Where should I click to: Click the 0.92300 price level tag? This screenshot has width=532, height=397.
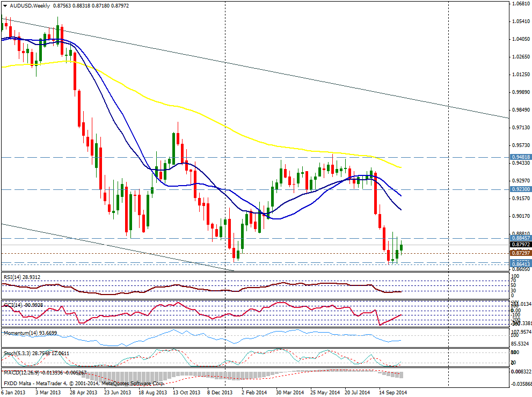pos(520,189)
